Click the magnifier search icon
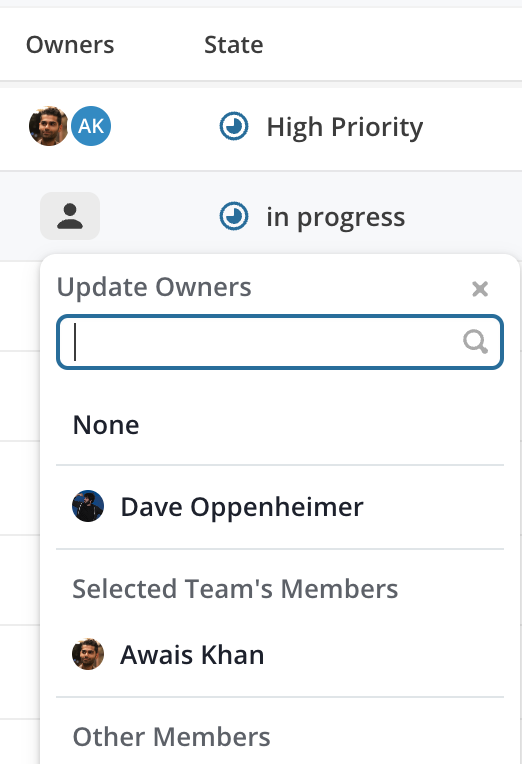The height and width of the screenshot is (764, 522). pyautogui.click(x=475, y=342)
